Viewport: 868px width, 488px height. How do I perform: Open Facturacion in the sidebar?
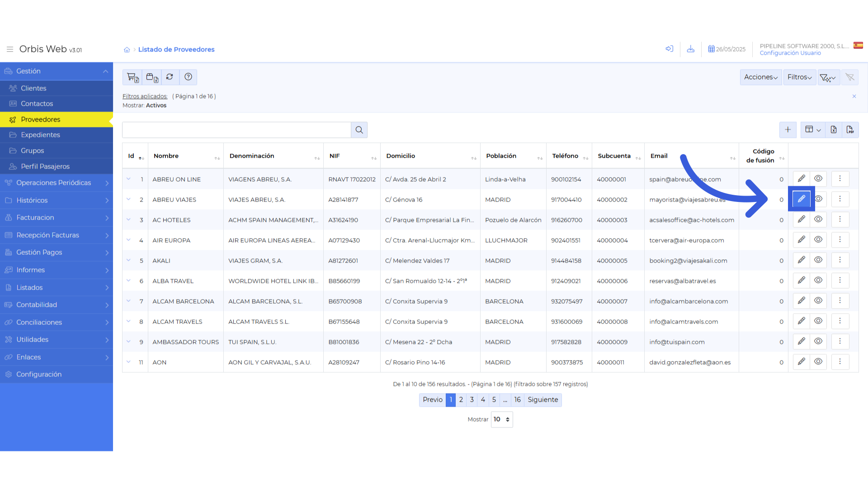(57, 218)
